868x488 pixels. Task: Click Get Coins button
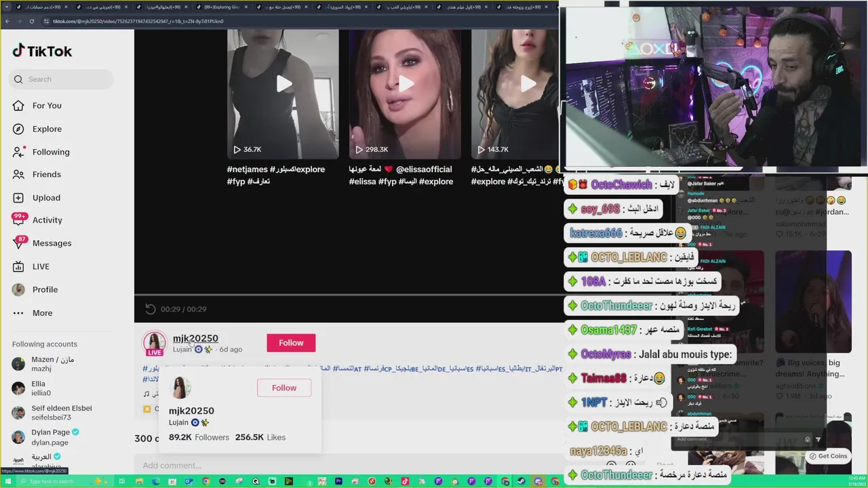point(828,456)
